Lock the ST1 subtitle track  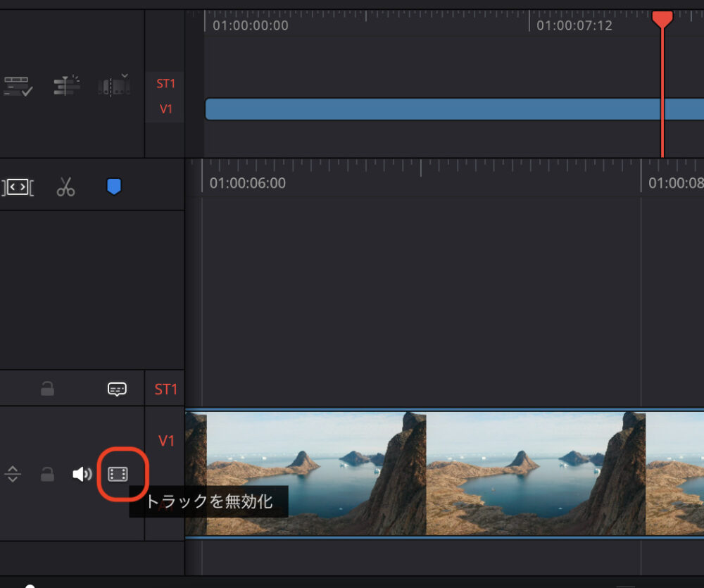[x=47, y=388]
